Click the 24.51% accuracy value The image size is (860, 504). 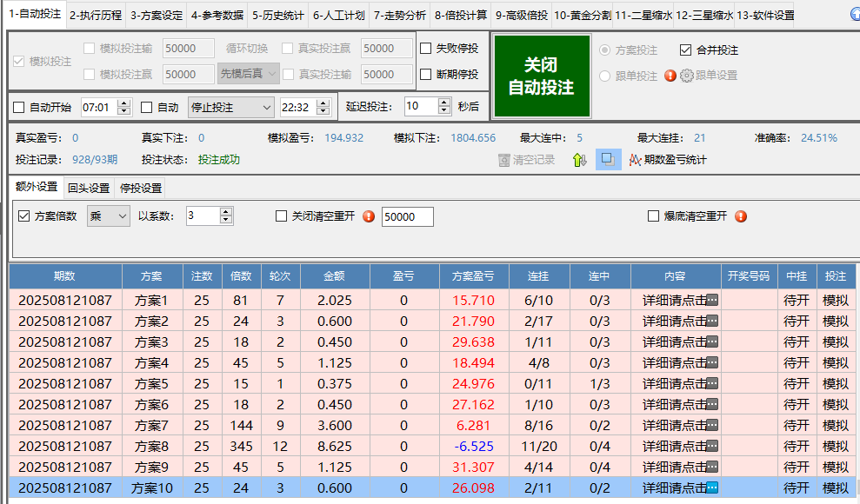[x=819, y=137]
